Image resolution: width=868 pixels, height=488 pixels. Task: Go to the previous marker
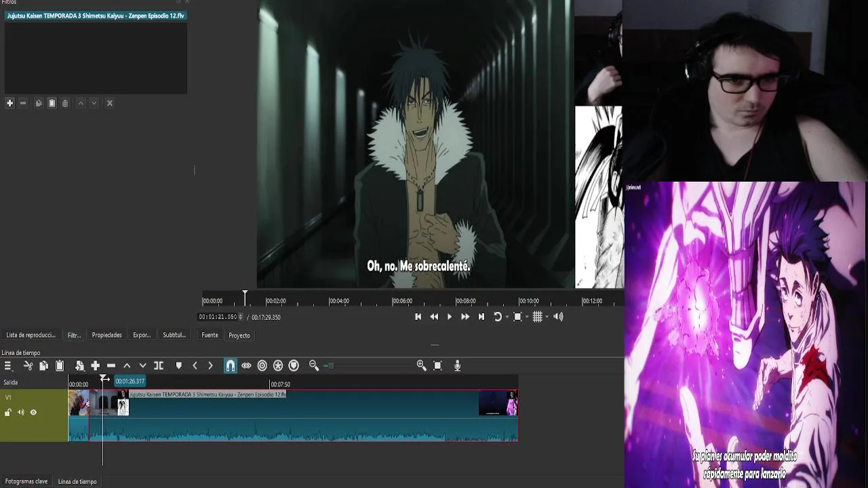click(x=195, y=365)
